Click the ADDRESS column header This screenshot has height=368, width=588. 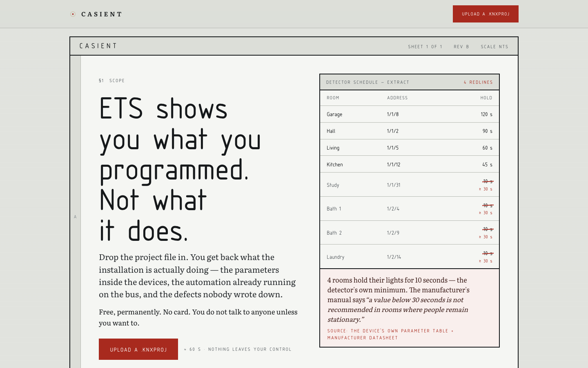397,98
